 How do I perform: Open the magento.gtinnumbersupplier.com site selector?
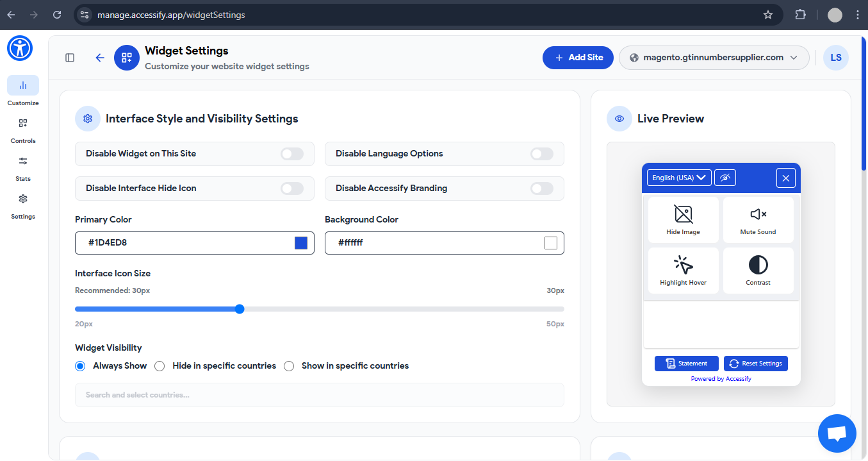[714, 58]
